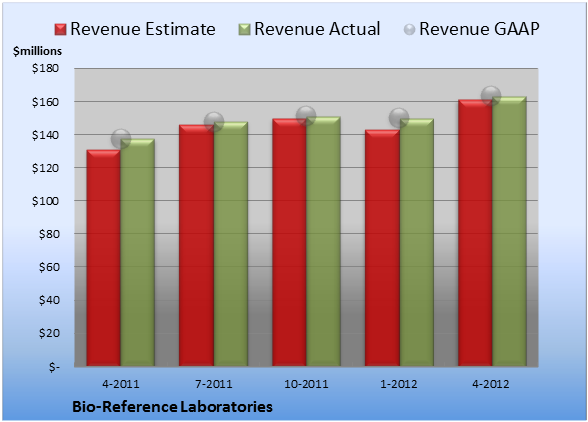Click the '$80' y-axis label
Screen dimensions: 588x422
tap(49, 234)
